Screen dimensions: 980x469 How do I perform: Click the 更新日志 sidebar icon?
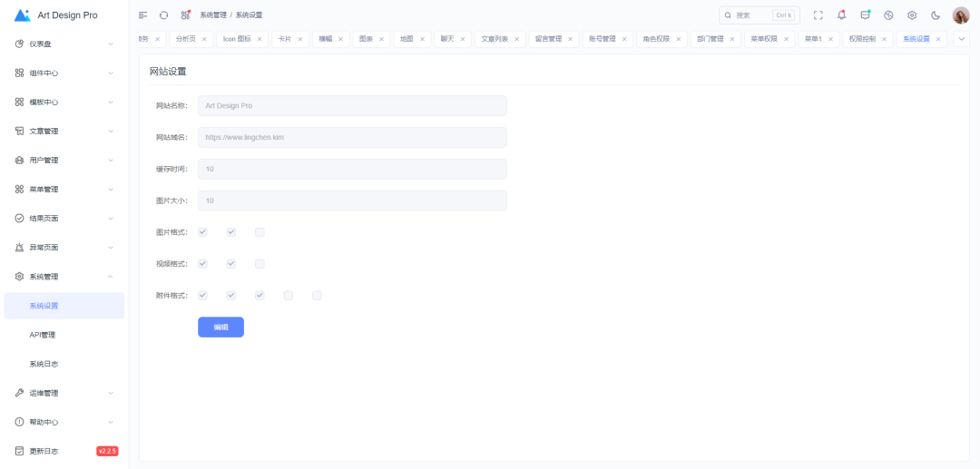coord(19,451)
